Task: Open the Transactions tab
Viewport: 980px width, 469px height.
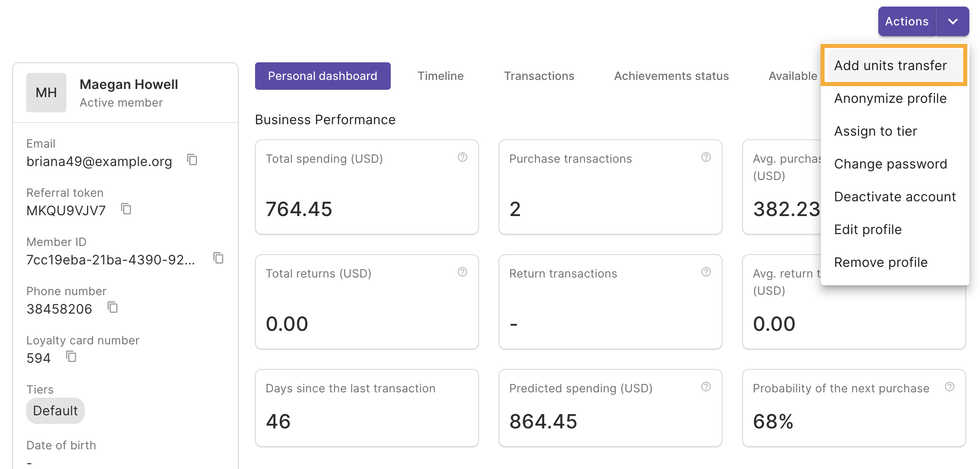Action: [539, 76]
